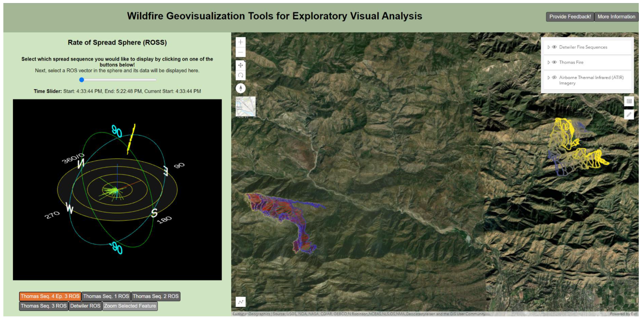The width and height of the screenshot is (644, 321).
Task: Expand the Thomas Fire layer group
Action: [548, 62]
